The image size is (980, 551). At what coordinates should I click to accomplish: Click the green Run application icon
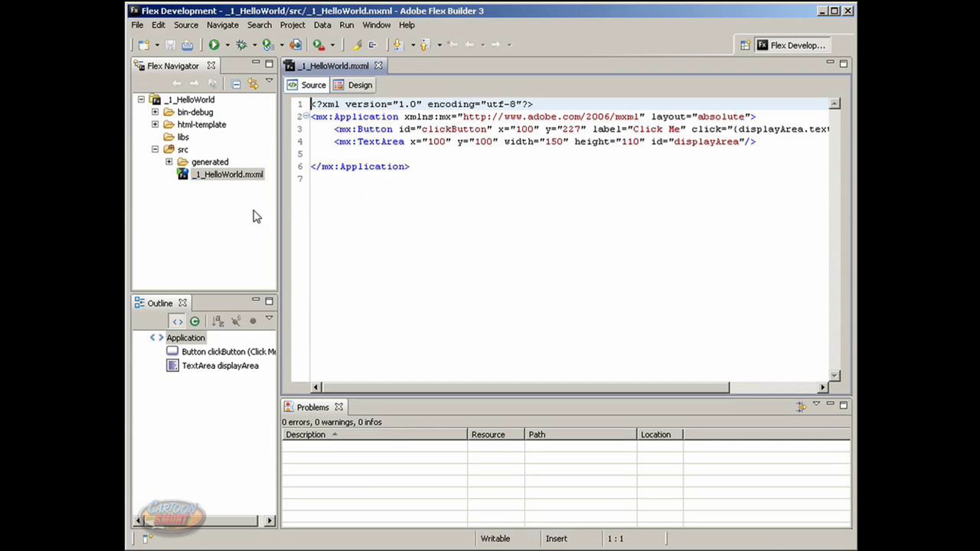click(x=214, y=45)
